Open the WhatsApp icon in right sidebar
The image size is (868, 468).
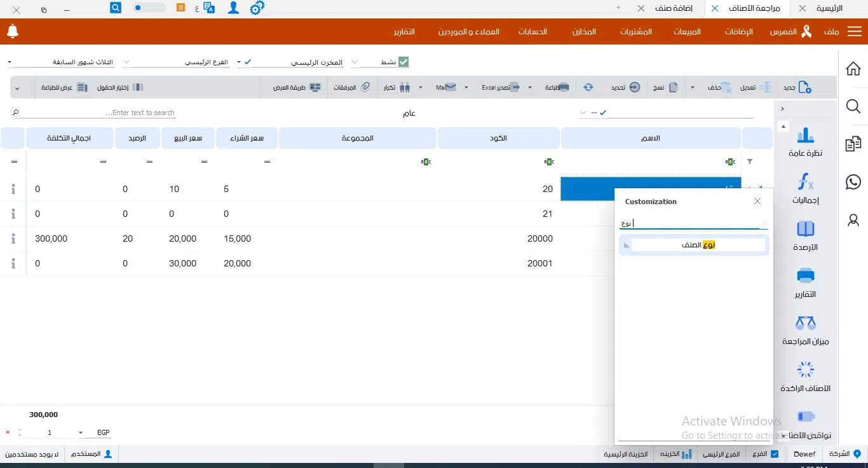pyautogui.click(x=853, y=182)
